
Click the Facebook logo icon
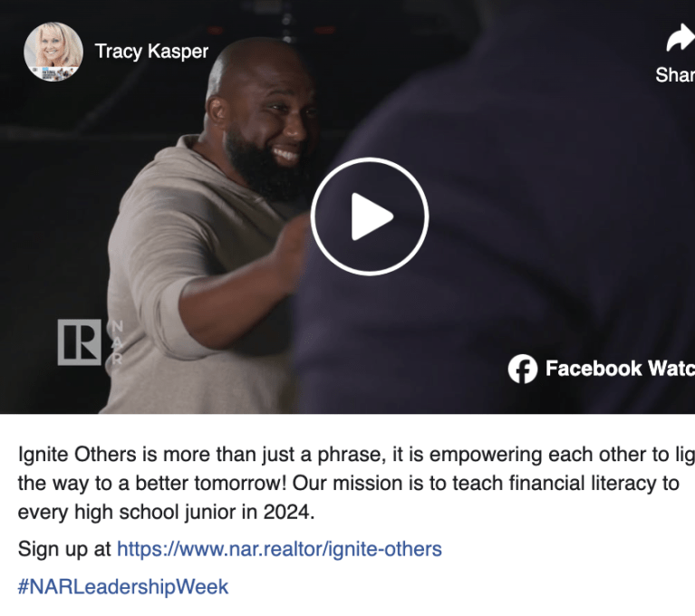coord(523,369)
